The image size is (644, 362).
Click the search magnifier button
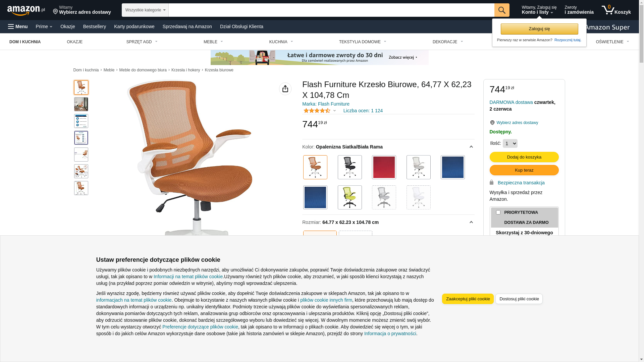tap(502, 10)
